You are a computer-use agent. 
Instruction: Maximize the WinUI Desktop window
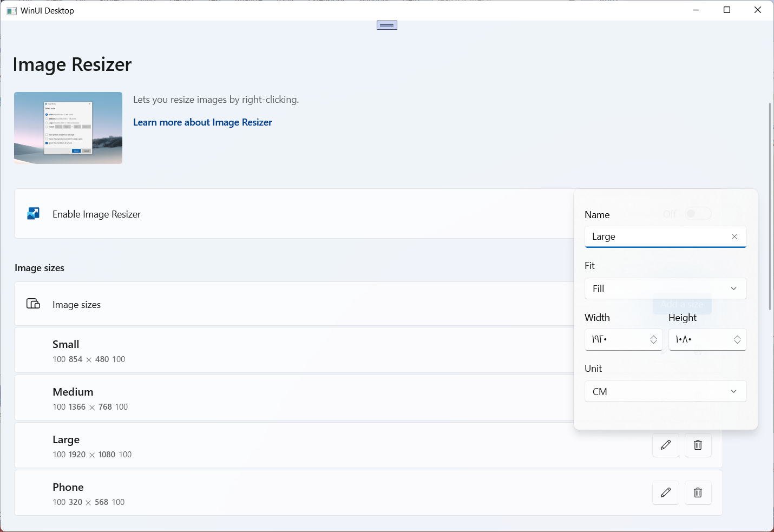[x=727, y=10]
